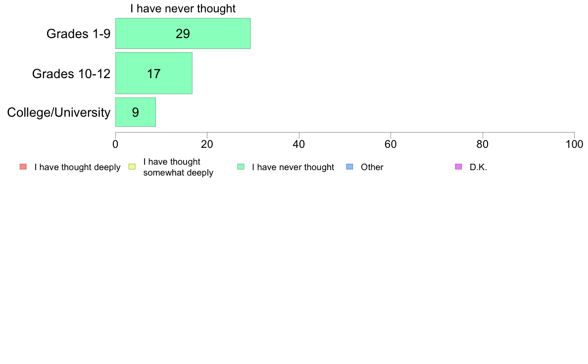Select the College/University bar
Screen dimensions: 588x364
(x=136, y=112)
